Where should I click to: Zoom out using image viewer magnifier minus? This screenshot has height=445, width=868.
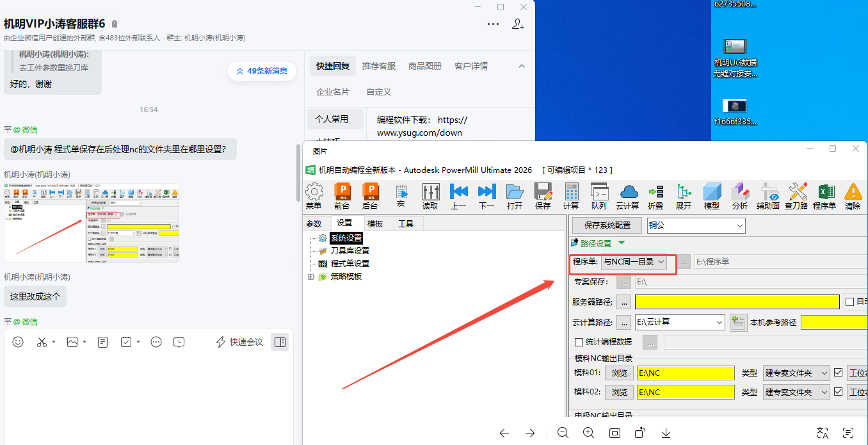(x=563, y=433)
